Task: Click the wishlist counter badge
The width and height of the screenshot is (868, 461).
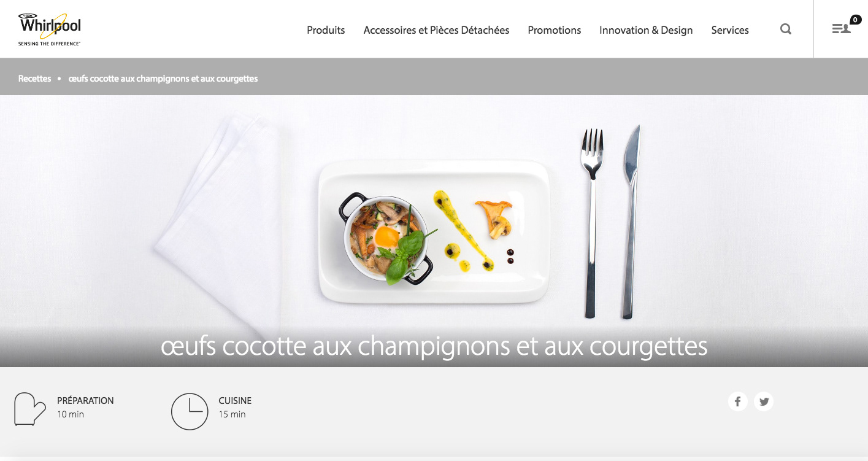Action: coord(856,20)
